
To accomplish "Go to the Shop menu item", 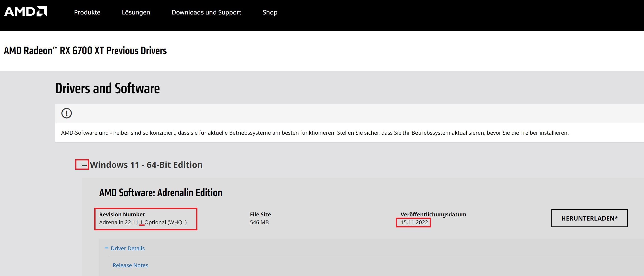I will (x=270, y=12).
